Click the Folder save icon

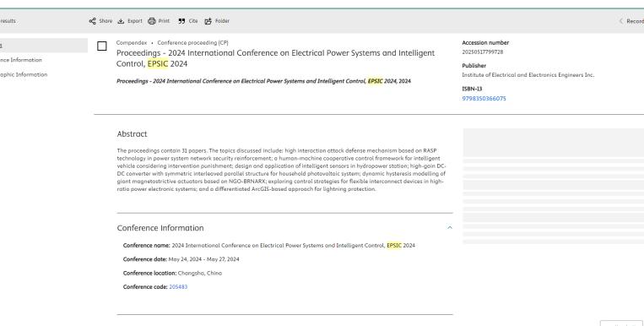[x=208, y=21]
